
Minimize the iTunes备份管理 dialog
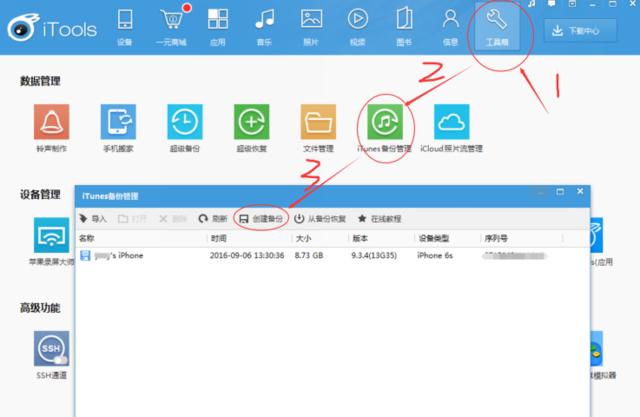coord(541,192)
